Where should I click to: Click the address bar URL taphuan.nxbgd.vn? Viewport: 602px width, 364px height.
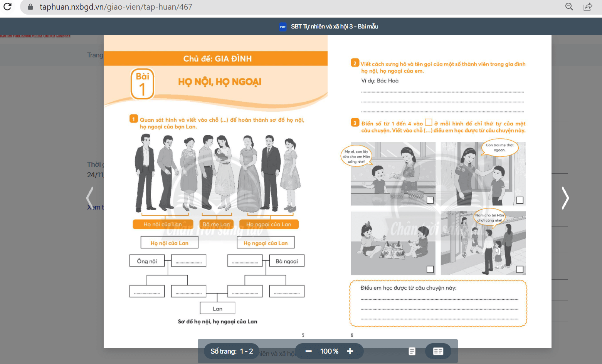[116, 7]
